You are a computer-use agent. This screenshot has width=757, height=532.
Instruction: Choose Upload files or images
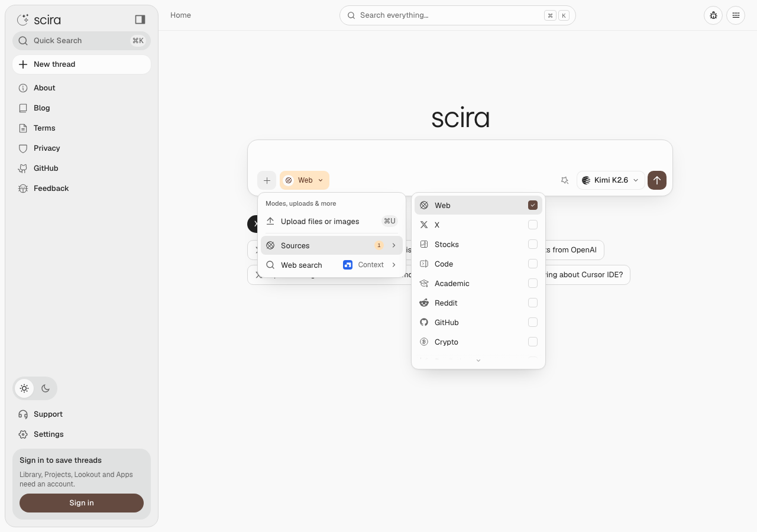point(332,221)
